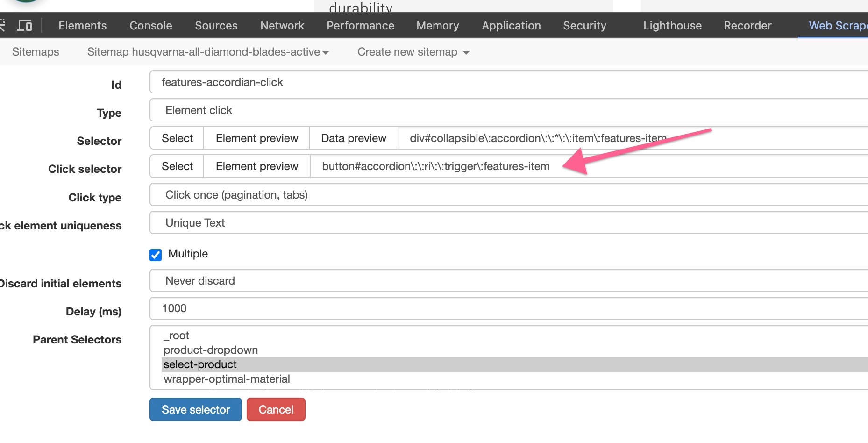
Task: Switch to the Console tab
Action: pos(150,26)
